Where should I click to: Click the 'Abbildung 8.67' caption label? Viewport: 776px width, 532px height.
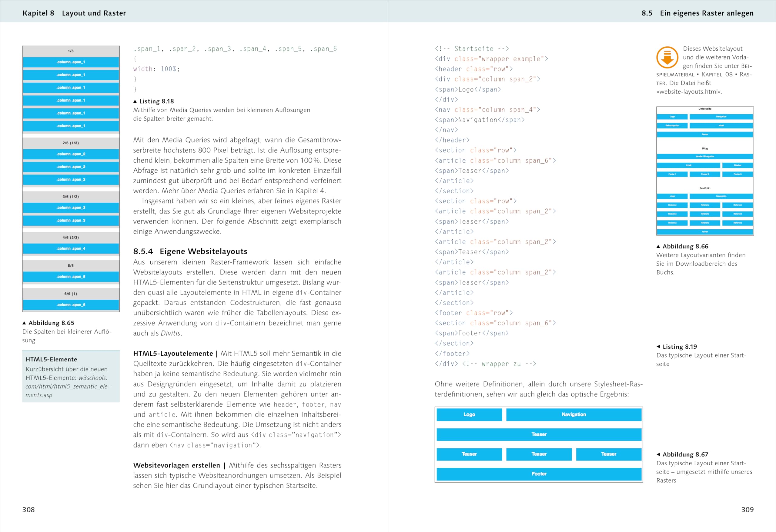coord(685,454)
